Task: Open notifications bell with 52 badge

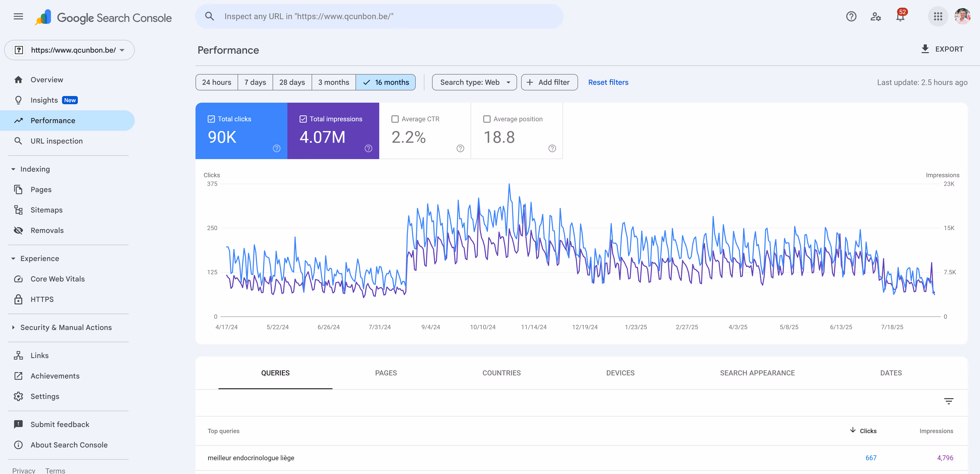Action: (x=900, y=17)
